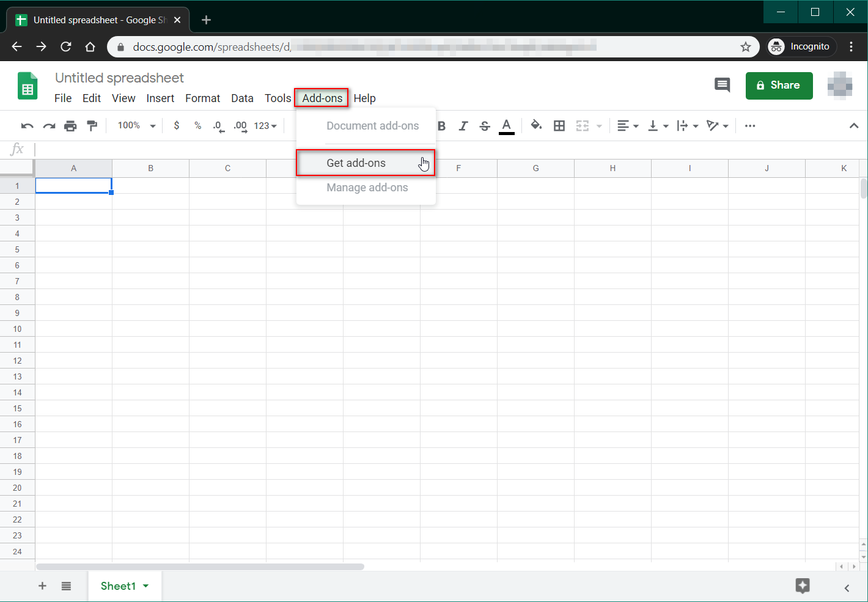Viewport: 868px width, 602px height.
Task: Open the comment history panel
Action: (x=722, y=85)
